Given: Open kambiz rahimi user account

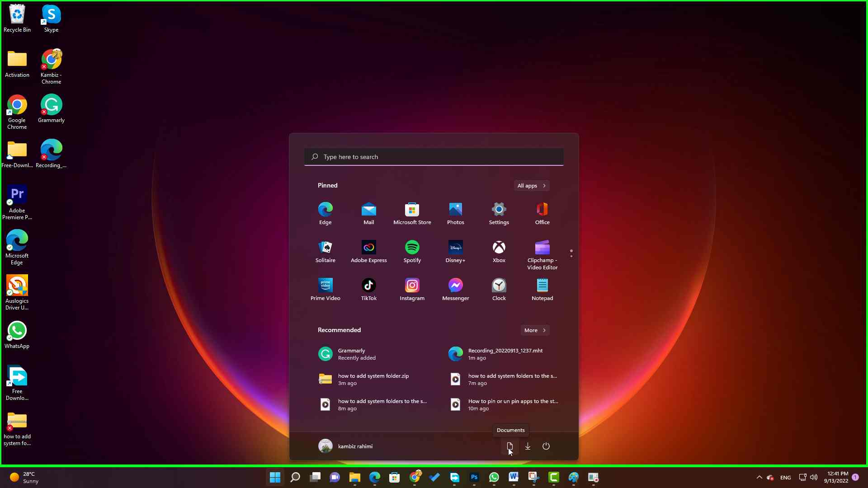Looking at the screenshot, I should pyautogui.click(x=346, y=446).
